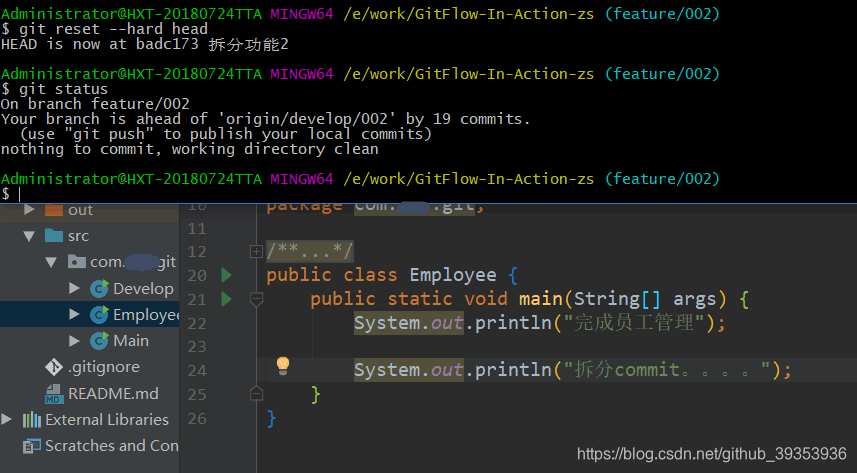Click the out folder icon
This screenshot has width=857, height=473.
54,210
